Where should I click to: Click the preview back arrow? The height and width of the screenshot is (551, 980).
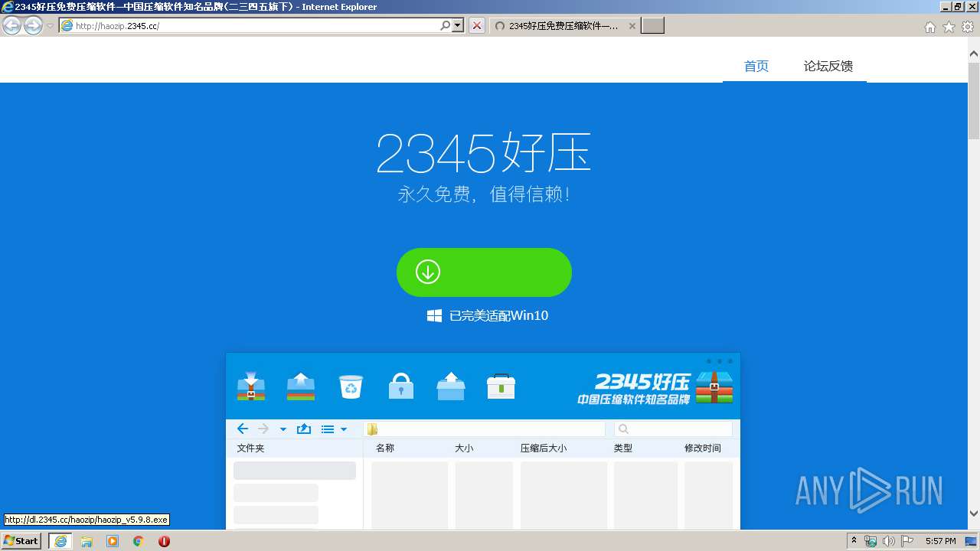click(243, 429)
